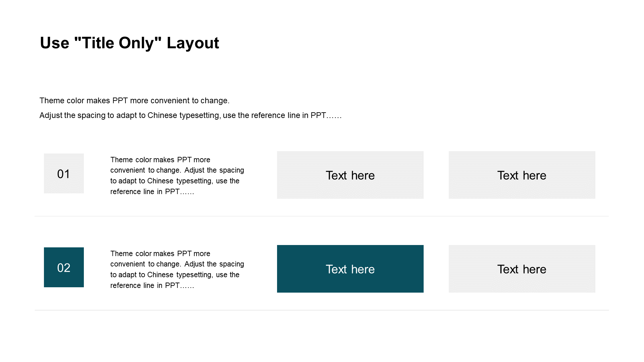Screen dimensions: 644x362
Task: Click the slide title 'Use "Title Only" Layout'
Action: 129,43
